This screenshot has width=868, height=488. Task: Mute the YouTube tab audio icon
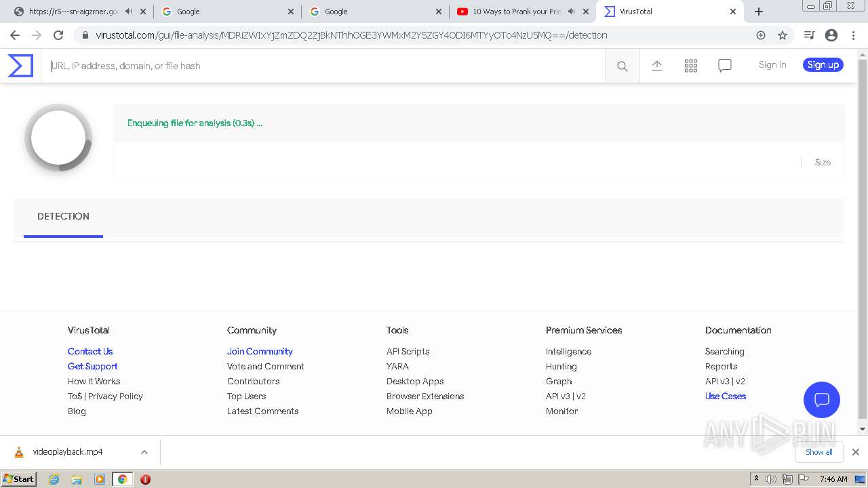click(572, 12)
